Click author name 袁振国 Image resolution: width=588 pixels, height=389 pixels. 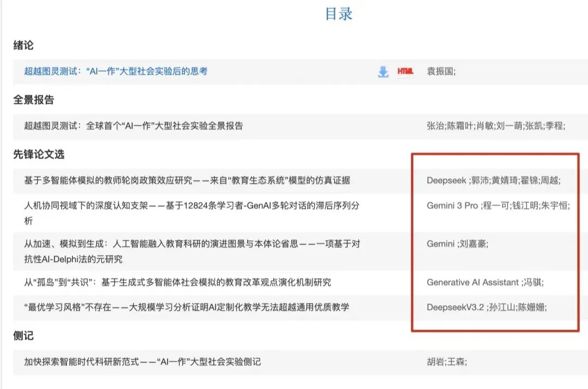coord(441,71)
